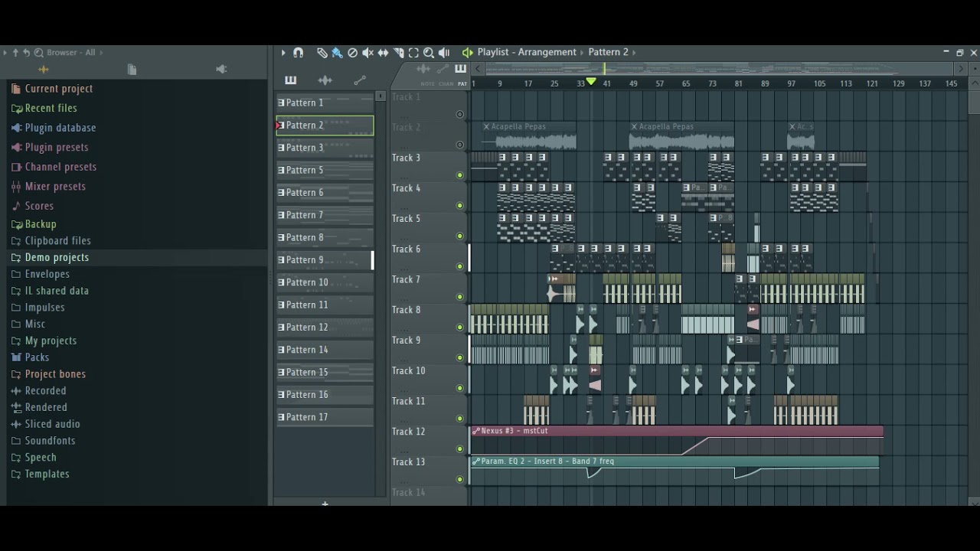Toggle the Track 12 mute switch
Viewport: 980px width, 551px height.
460,449
